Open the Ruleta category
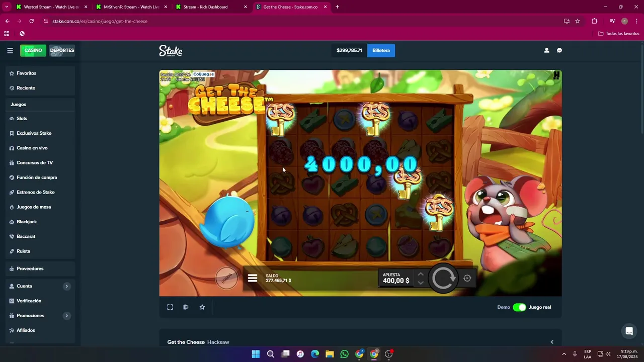 click(40, 251)
